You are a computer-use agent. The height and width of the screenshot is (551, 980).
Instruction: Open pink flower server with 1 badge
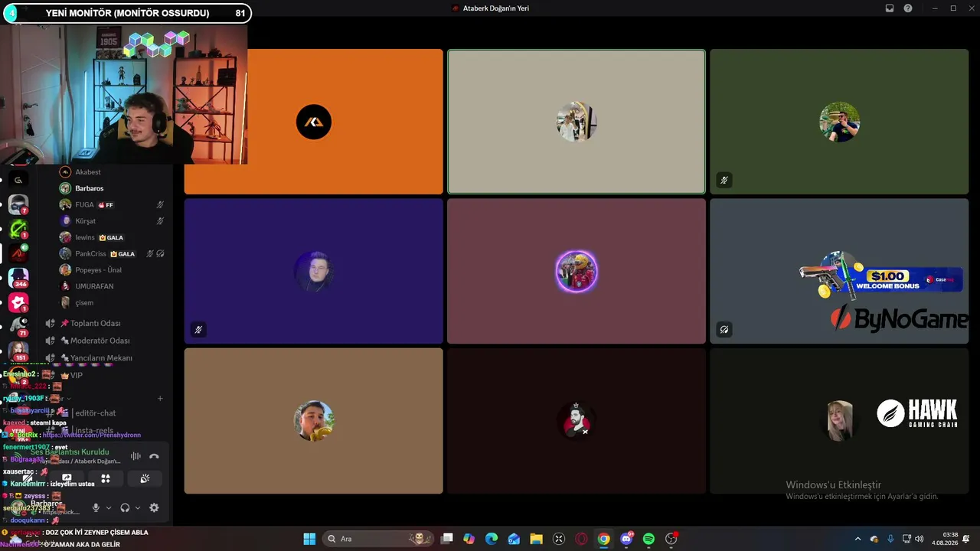(x=18, y=302)
